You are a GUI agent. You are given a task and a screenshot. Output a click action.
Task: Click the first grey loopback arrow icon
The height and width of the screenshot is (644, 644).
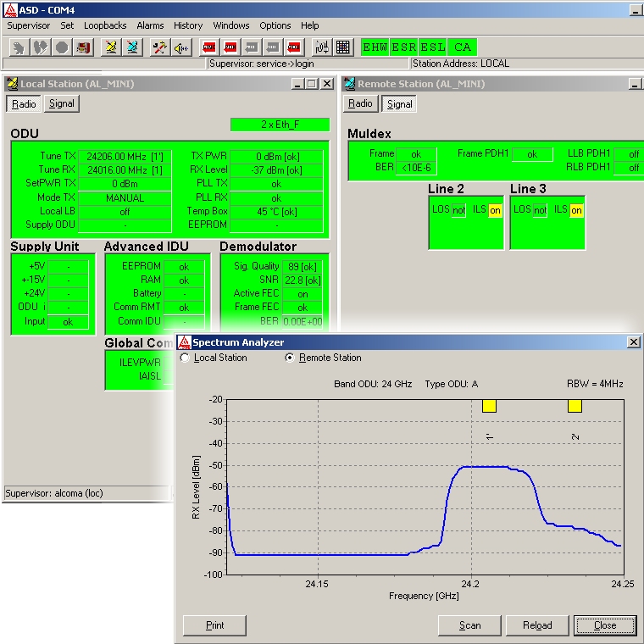(252, 47)
